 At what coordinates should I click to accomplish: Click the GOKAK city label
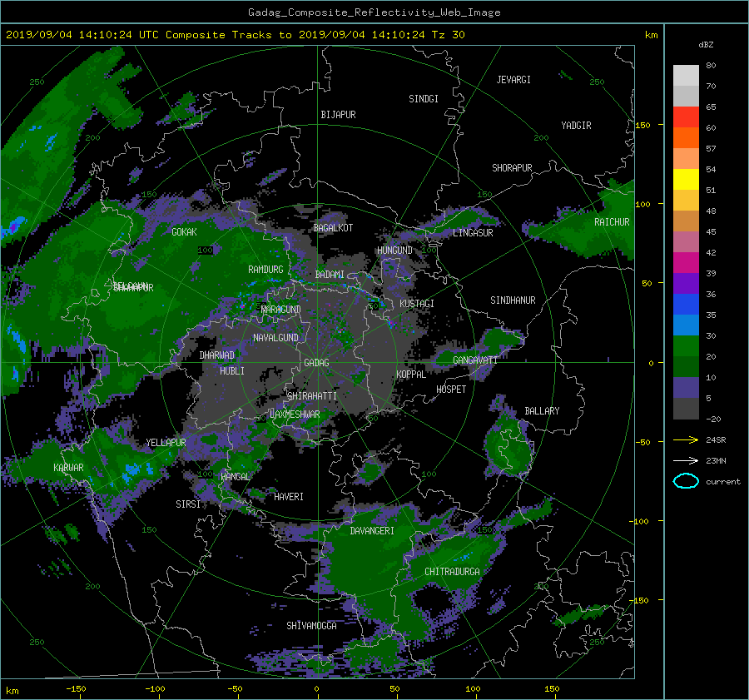pos(185,231)
